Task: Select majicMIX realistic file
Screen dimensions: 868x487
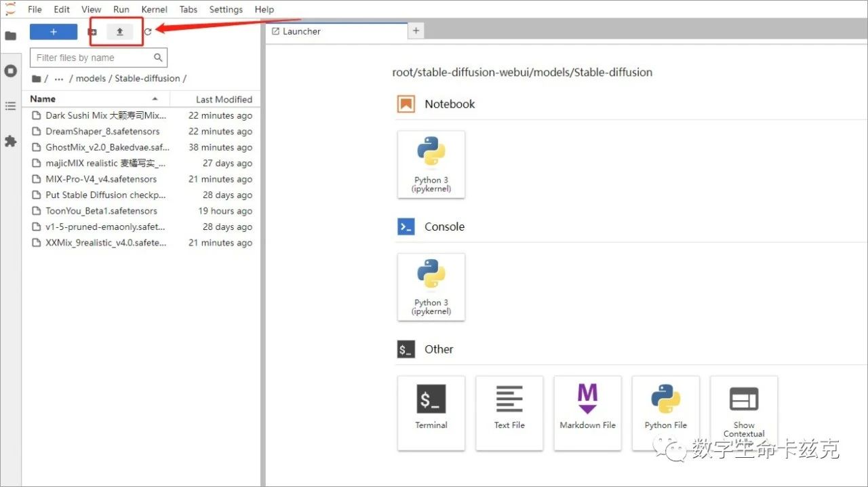Action: pos(142,163)
